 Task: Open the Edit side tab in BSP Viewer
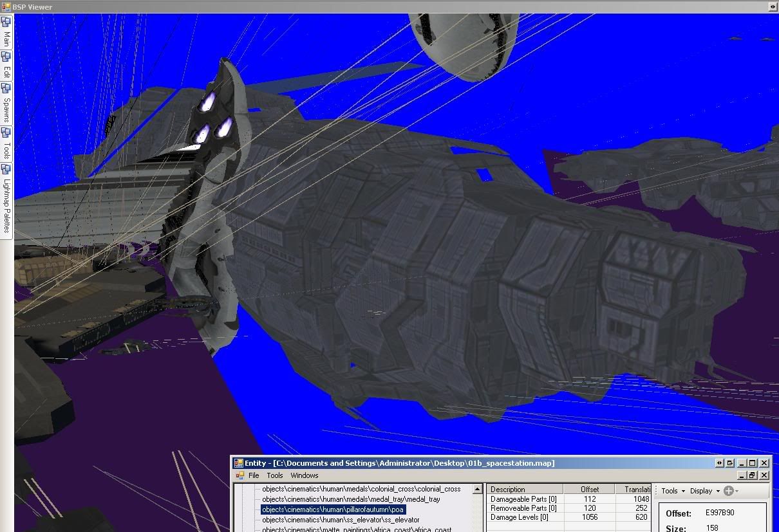coord(6,64)
